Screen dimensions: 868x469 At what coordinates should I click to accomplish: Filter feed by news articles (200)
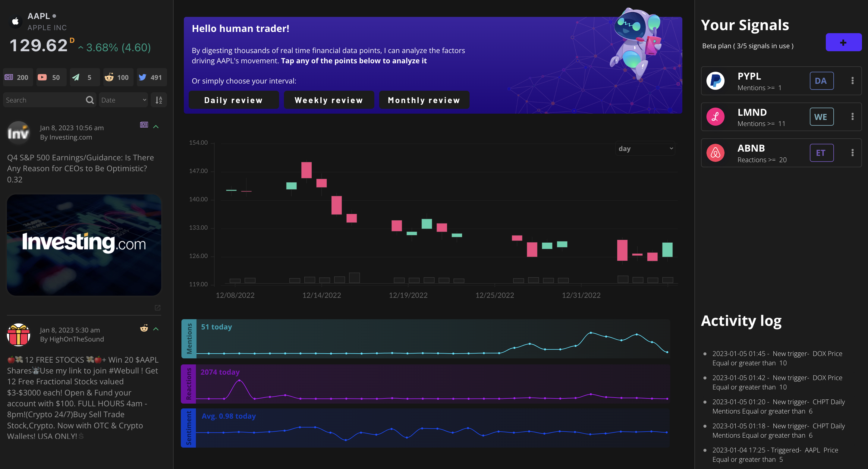[x=18, y=77]
